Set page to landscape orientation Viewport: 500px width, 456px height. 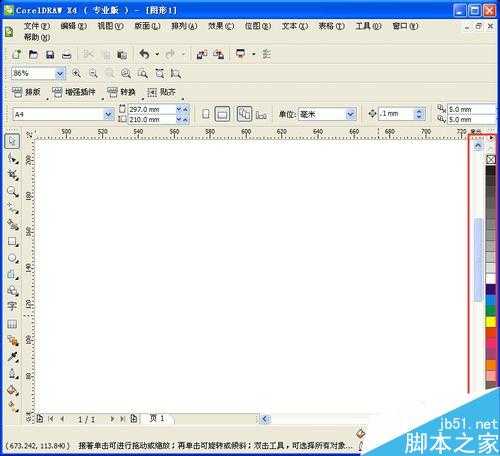tap(222, 114)
